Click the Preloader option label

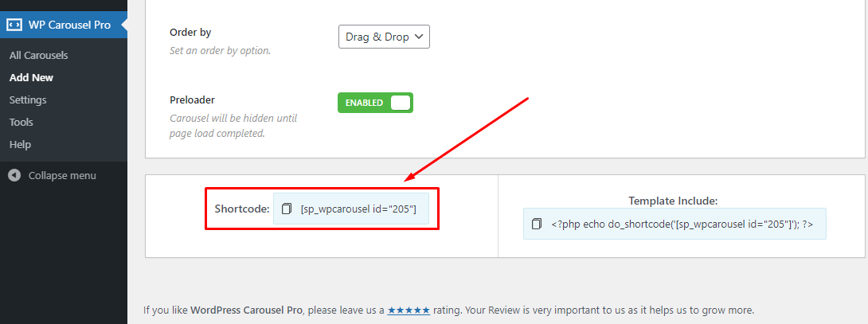[193, 100]
